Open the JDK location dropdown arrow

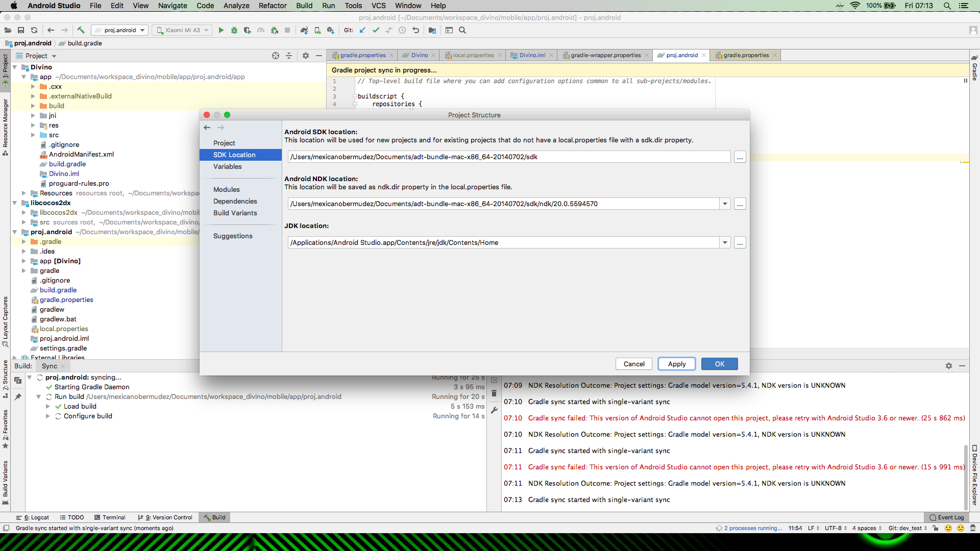pos(725,242)
